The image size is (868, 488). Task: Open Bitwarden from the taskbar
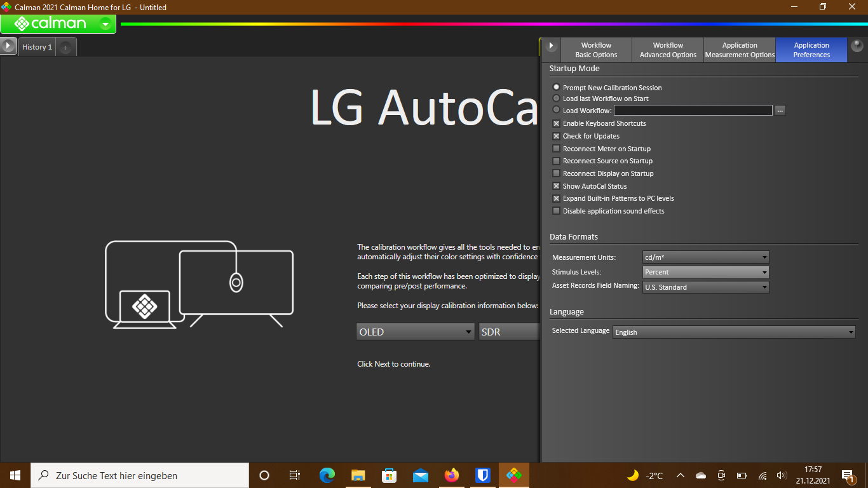[483, 475]
